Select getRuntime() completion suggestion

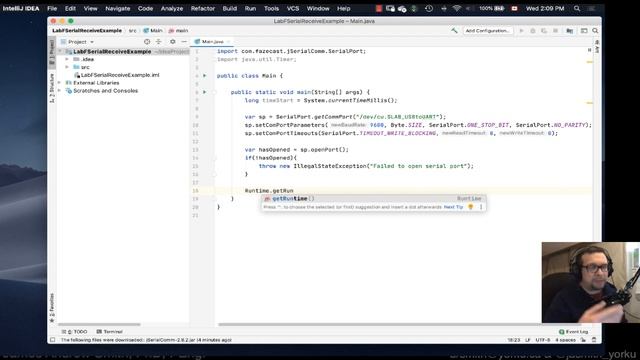(373, 198)
